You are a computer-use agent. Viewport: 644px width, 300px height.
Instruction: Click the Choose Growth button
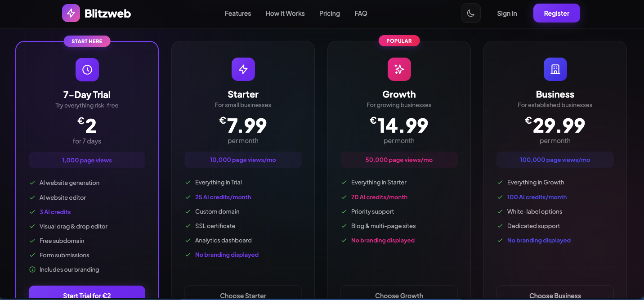[x=399, y=296]
